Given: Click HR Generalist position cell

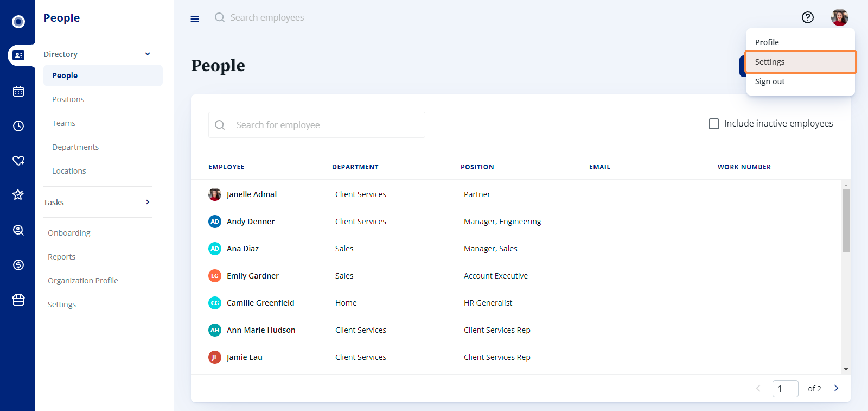Looking at the screenshot, I should point(488,303).
